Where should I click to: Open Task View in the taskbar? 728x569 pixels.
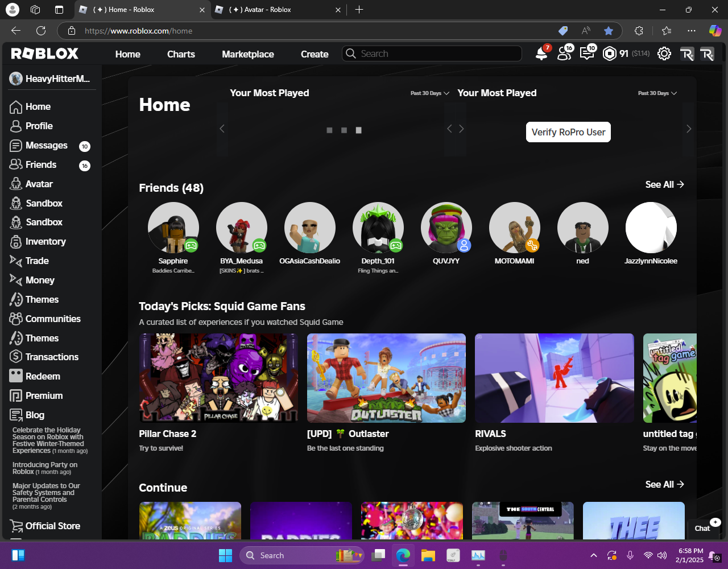pyautogui.click(x=378, y=555)
